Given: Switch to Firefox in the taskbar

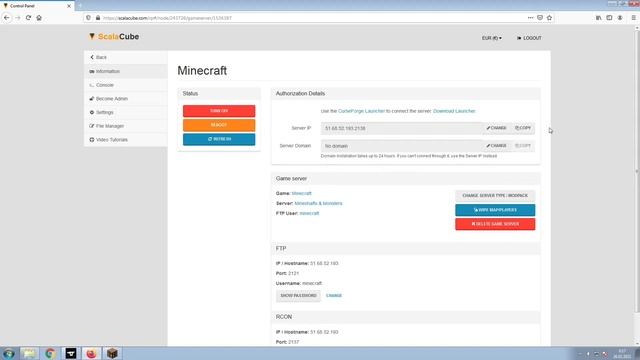Looking at the screenshot, I should pos(91,353).
